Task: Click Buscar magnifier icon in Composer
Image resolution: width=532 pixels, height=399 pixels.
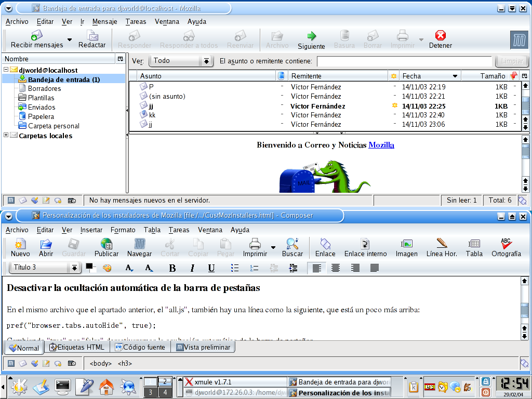Action: pyautogui.click(x=292, y=248)
